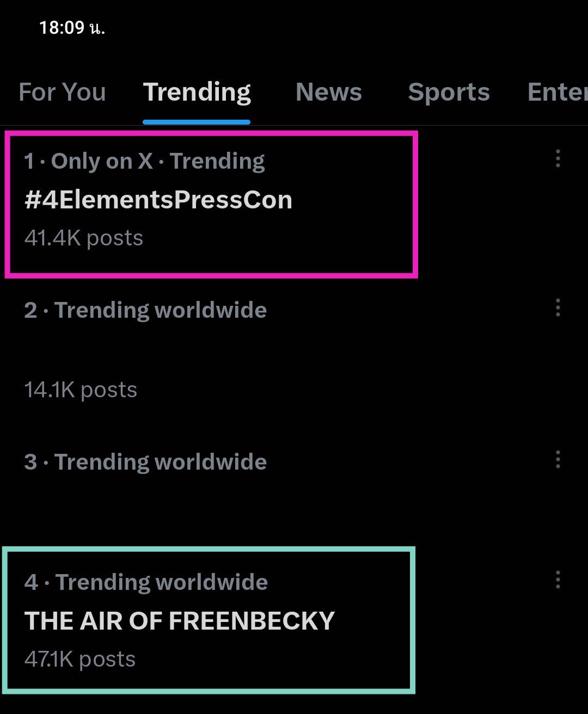The width and height of the screenshot is (588, 714).
Task: Open the Sports tab
Action: pyautogui.click(x=449, y=92)
